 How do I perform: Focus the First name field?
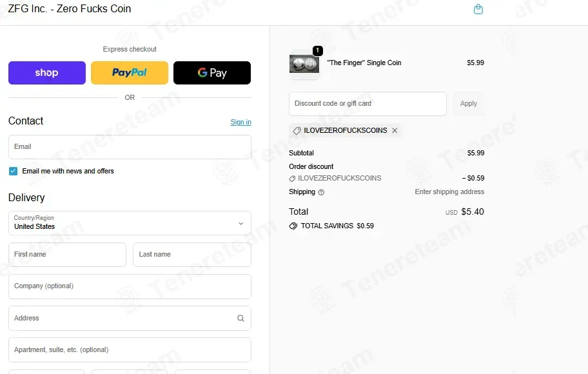tap(67, 255)
